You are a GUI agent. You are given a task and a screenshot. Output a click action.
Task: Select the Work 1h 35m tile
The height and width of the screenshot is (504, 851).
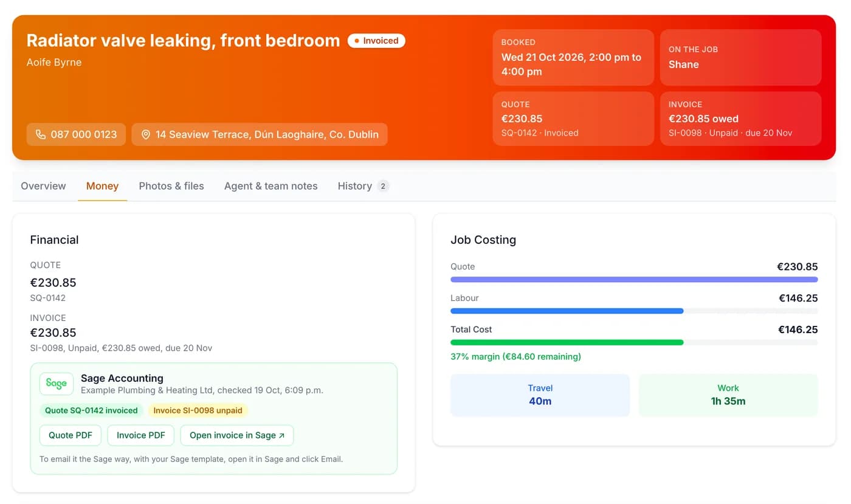coord(728,395)
